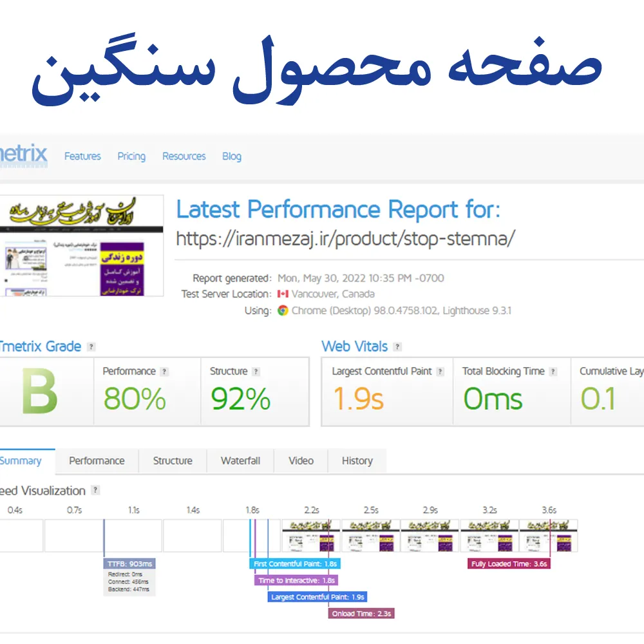
Task: Open the Pricing page link
Action: [x=131, y=156]
